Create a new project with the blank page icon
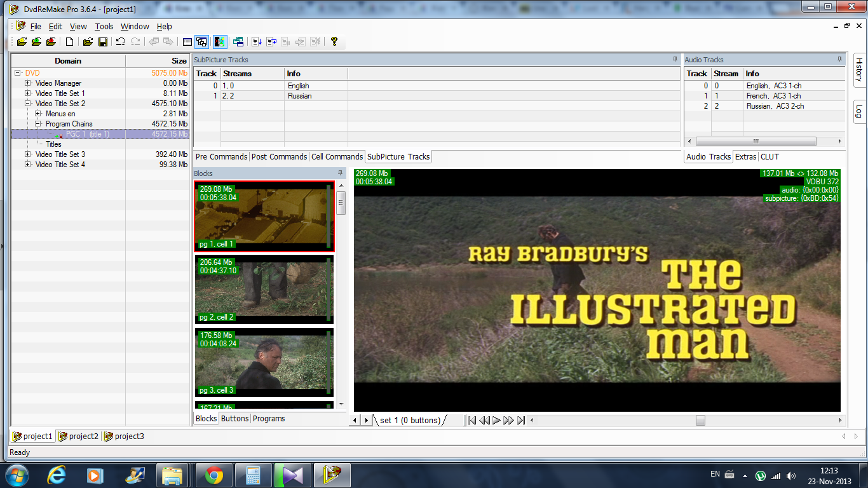868x488 pixels. [x=70, y=42]
